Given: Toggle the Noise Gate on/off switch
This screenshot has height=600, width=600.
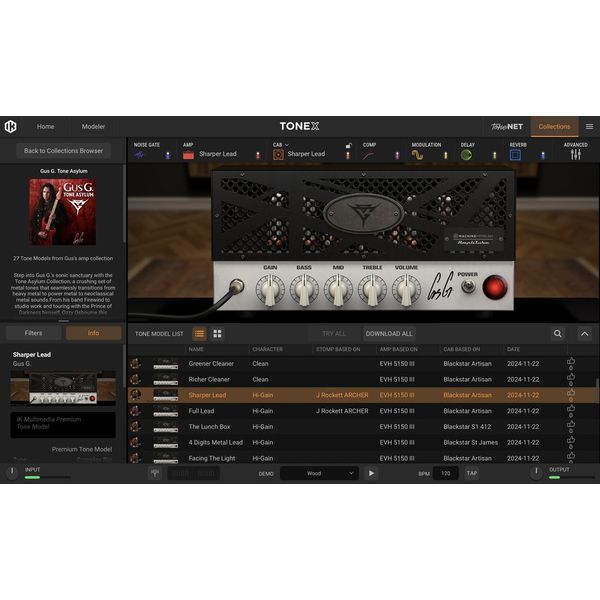Looking at the screenshot, I should [168, 155].
